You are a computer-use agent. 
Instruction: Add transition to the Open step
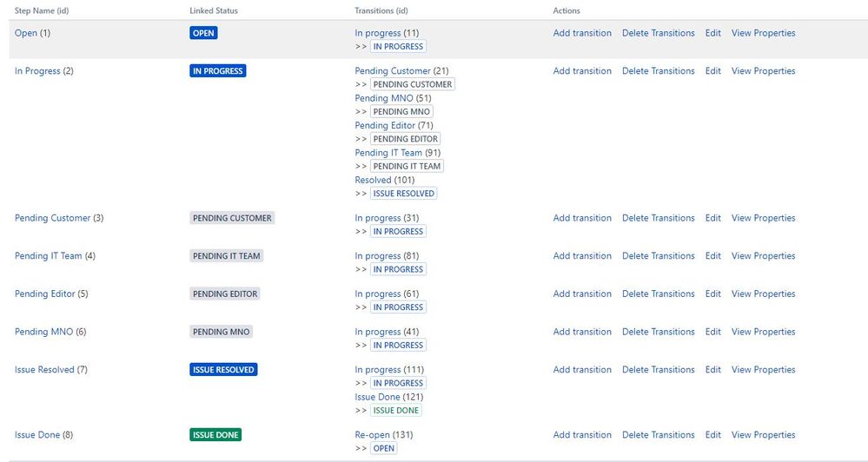point(582,33)
